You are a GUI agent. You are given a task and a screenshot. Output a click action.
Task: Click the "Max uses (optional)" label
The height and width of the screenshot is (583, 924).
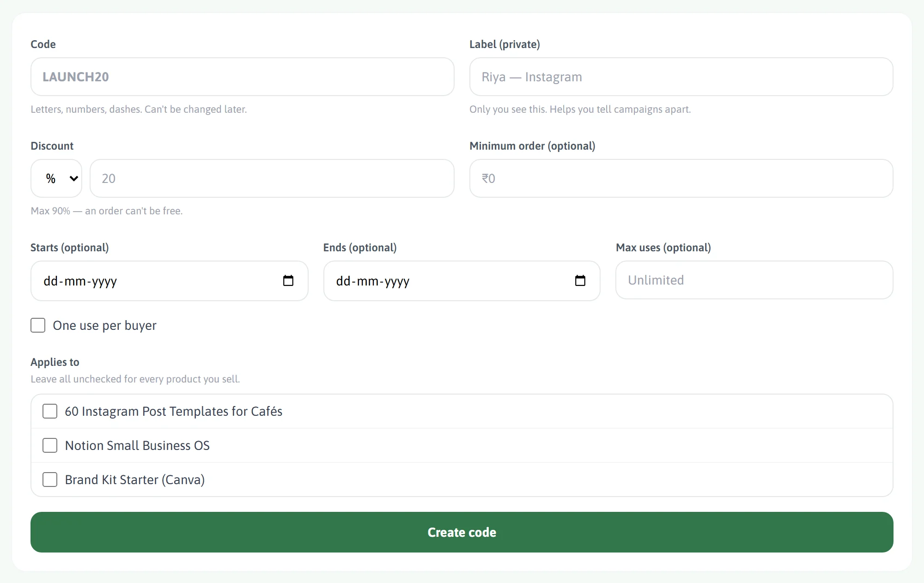click(x=663, y=248)
